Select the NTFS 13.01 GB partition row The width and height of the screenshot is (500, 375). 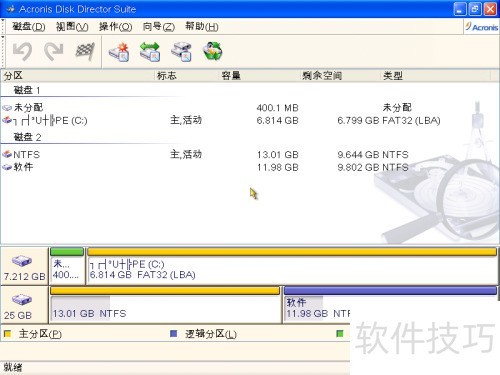(250, 154)
